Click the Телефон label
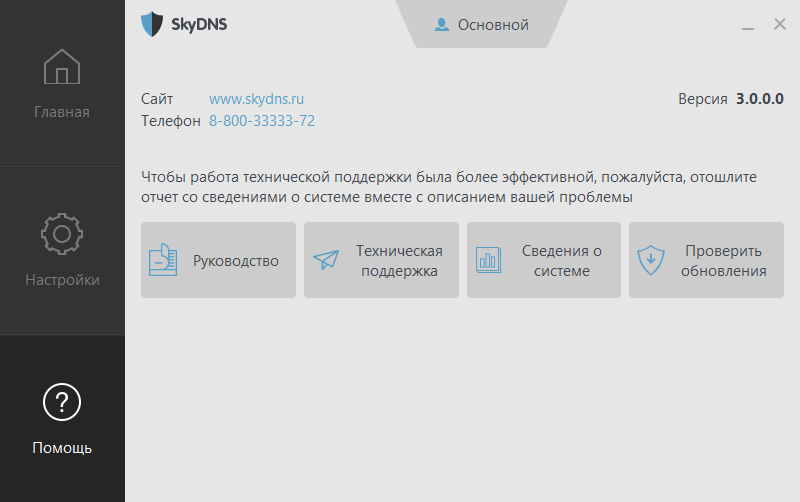 point(171,121)
